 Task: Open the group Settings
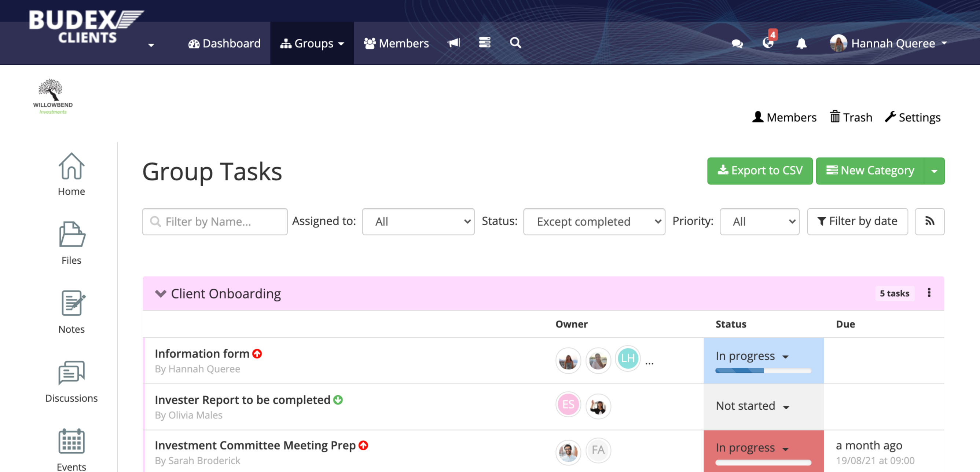point(913,117)
